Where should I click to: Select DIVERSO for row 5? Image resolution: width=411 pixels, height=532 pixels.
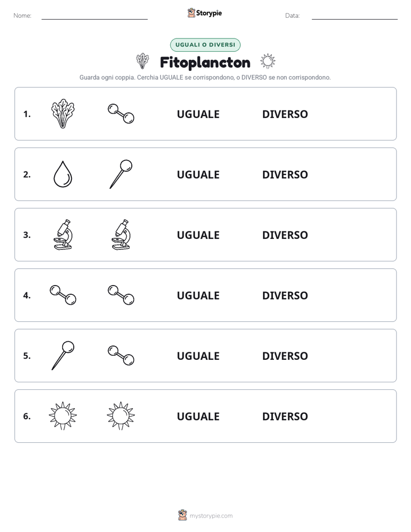coord(285,356)
